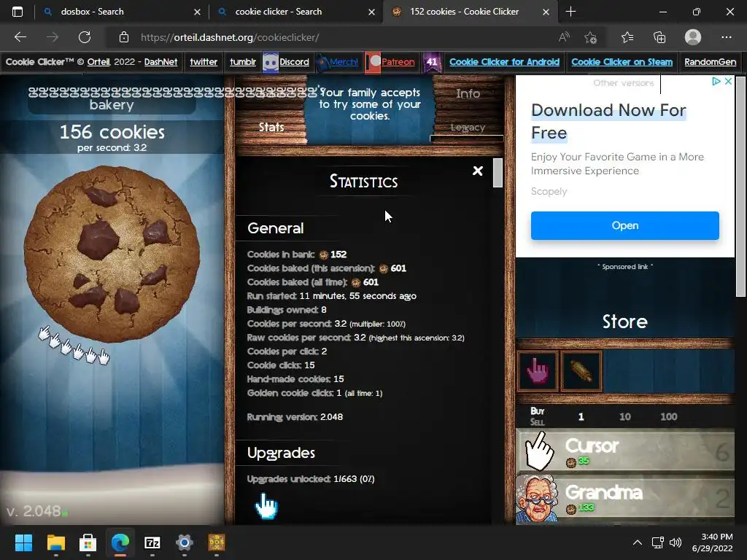Go back in the browser
Image resolution: width=747 pixels, height=560 pixels.
coord(20,37)
